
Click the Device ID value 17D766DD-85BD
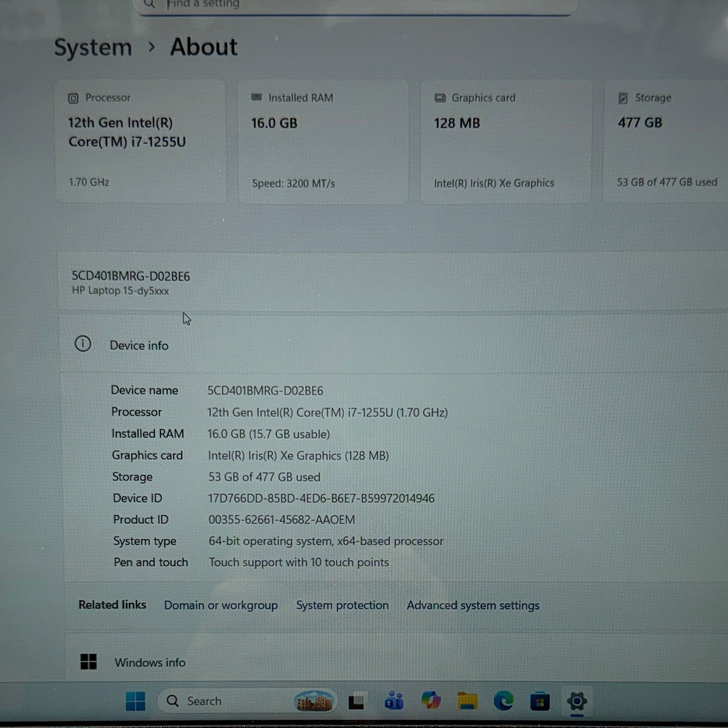321,498
